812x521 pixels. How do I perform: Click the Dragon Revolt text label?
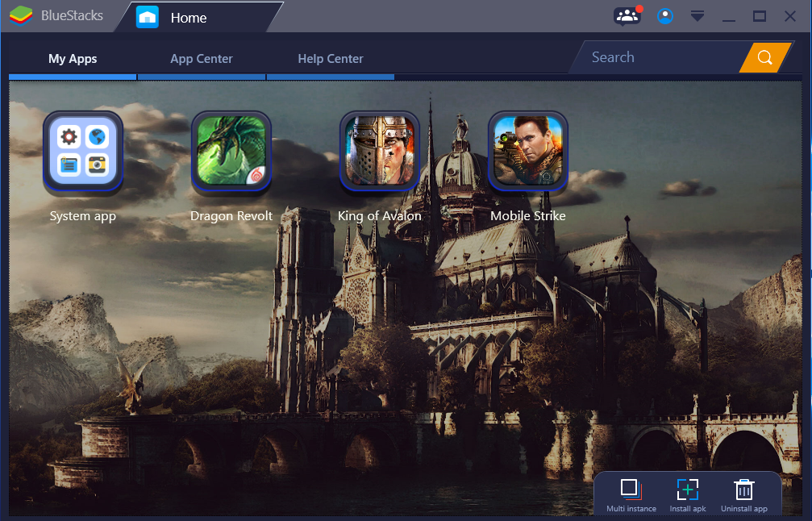coord(231,216)
